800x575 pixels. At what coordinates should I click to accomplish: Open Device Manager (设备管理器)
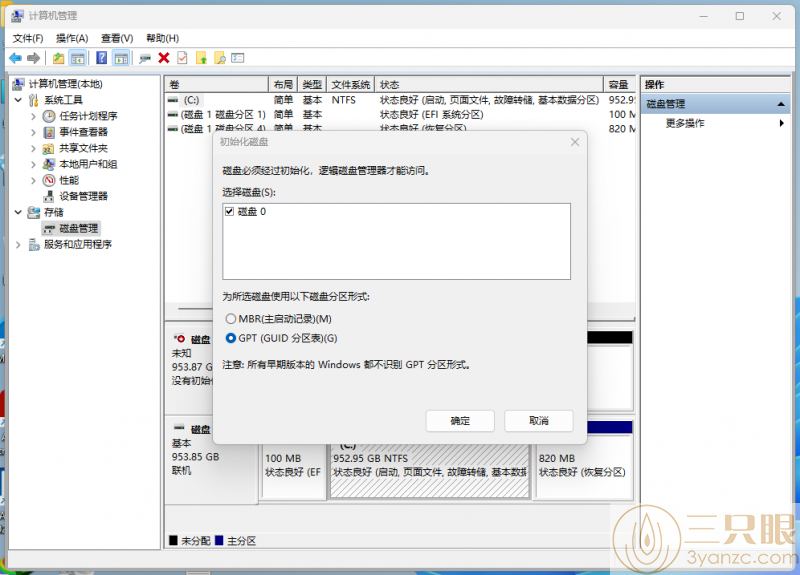click(84, 196)
